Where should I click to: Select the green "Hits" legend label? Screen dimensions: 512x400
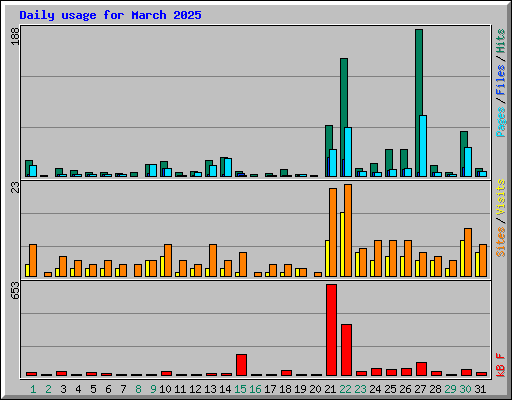(x=501, y=41)
